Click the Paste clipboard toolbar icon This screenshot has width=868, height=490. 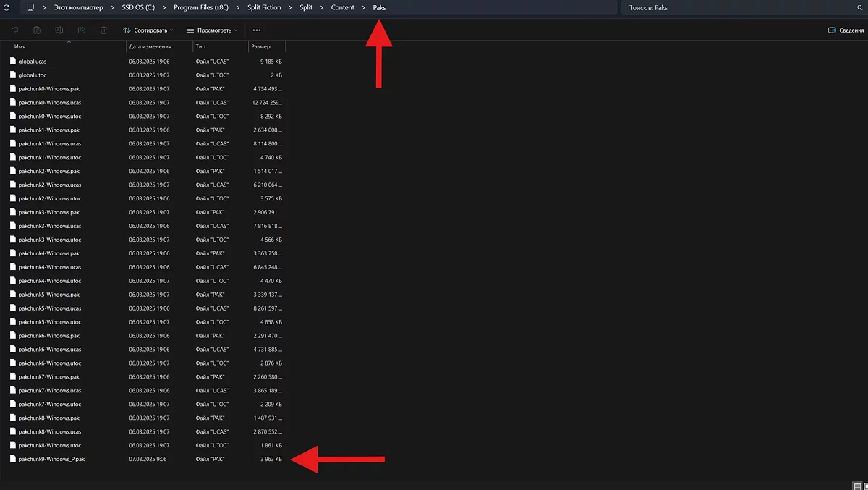click(x=37, y=30)
